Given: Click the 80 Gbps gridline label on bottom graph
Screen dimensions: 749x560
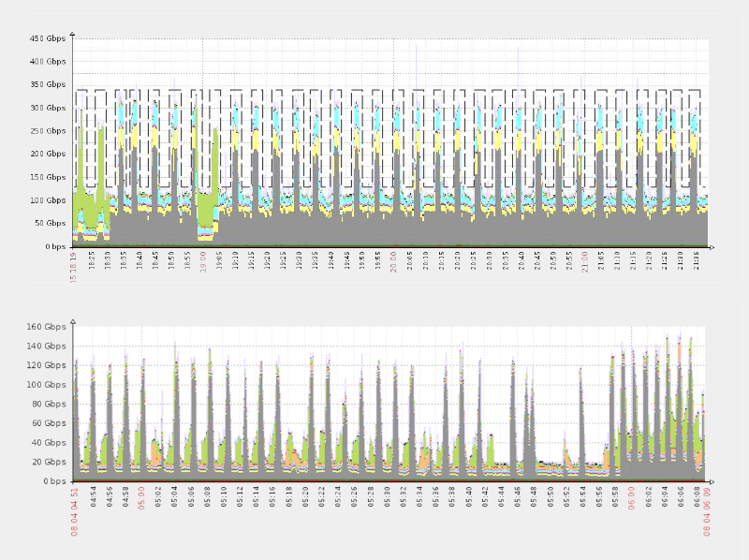Looking at the screenshot, I should (x=51, y=404).
